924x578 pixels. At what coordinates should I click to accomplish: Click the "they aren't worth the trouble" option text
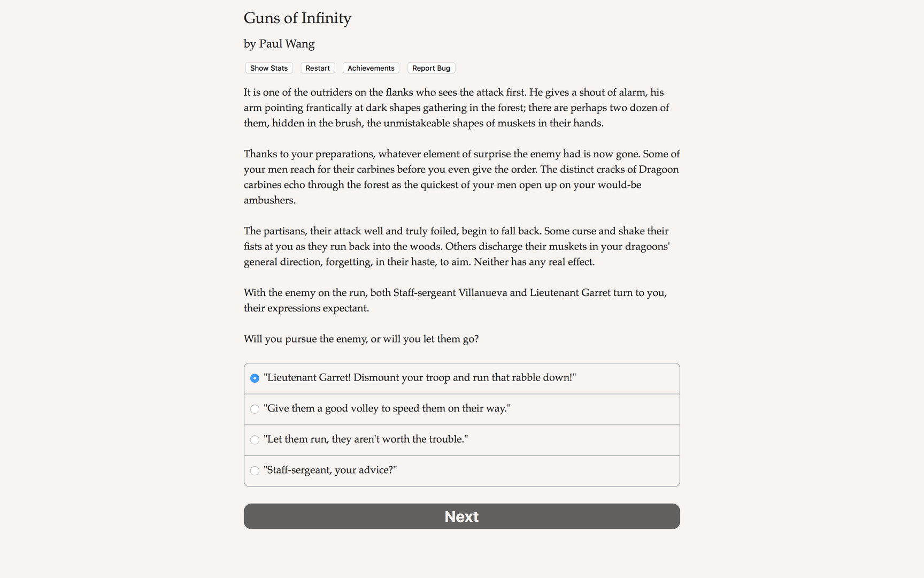point(366,439)
